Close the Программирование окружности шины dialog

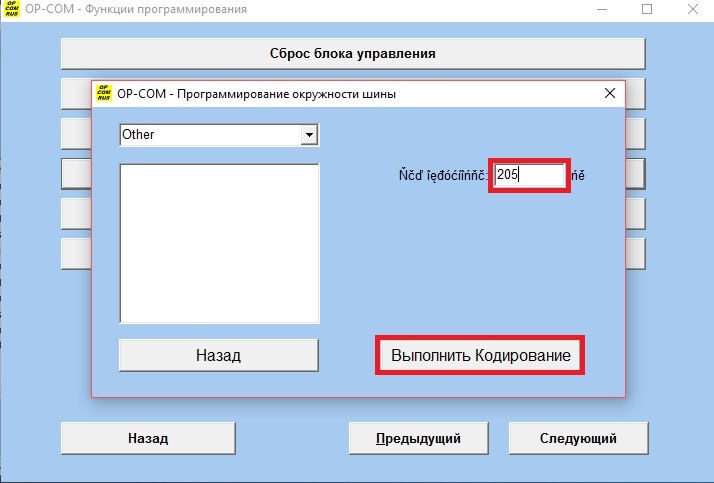(610, 93)
